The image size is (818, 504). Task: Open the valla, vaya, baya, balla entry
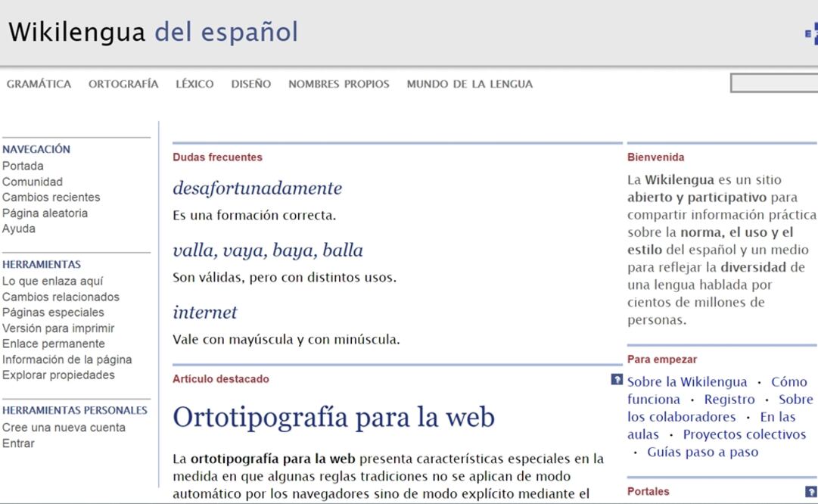pyautogui.click(x=267, y=250)
